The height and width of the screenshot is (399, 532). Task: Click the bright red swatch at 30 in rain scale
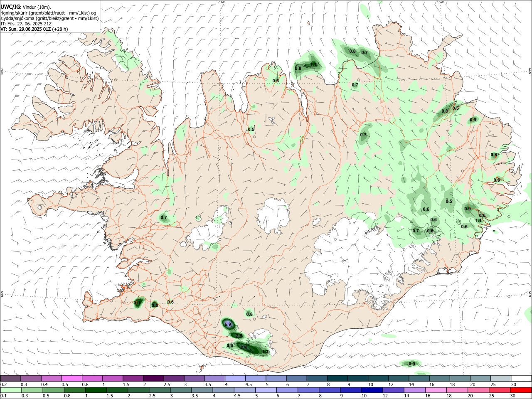click(x=521, y=390)
